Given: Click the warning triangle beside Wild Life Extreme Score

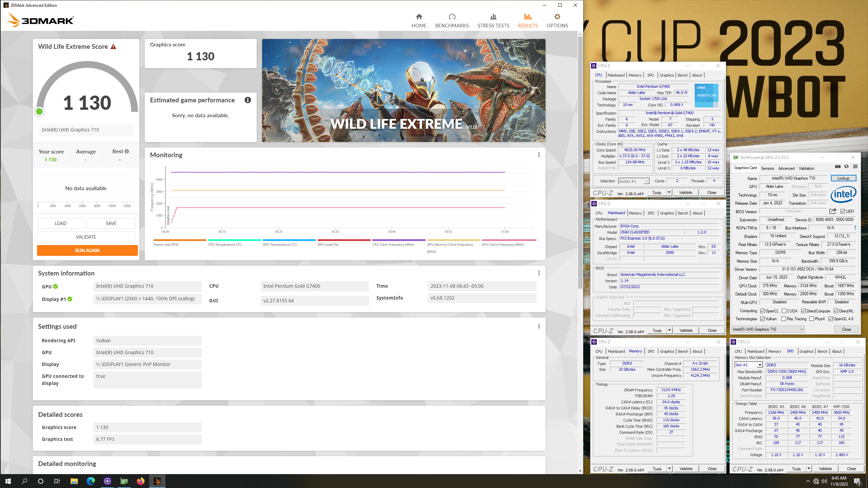Looking at the screenshot, I should [x=114, y=47].
